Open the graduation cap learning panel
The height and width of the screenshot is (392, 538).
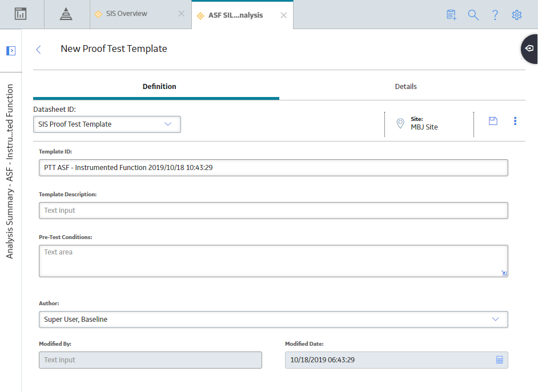(529, 49)
